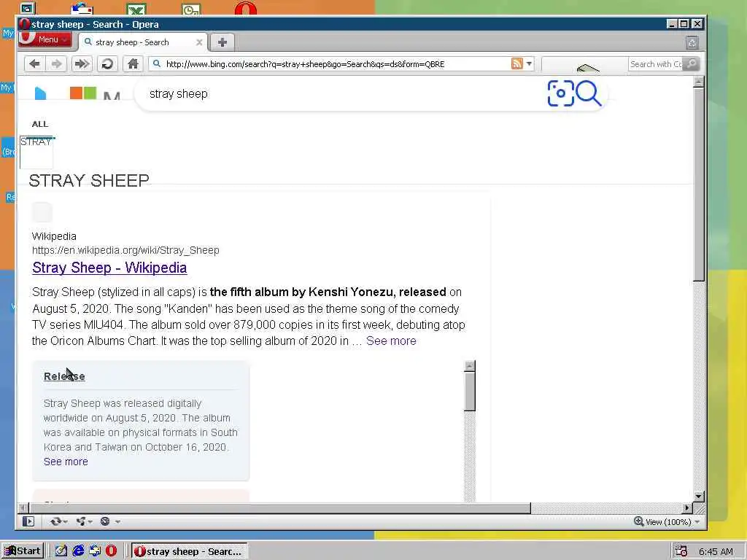
Task: Open the 'Release' section heading link
Action: click(x=64, y=376)
